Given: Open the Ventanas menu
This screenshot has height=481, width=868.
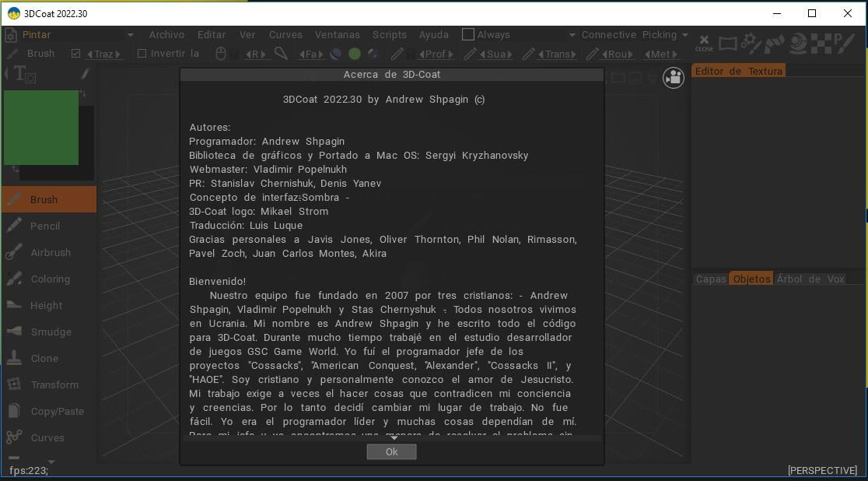Looking at the screenshot, I should pos(337,34).
